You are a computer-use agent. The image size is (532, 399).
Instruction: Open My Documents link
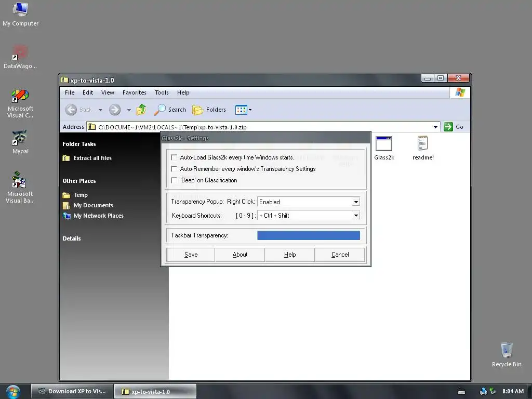(x=94, y=206)
